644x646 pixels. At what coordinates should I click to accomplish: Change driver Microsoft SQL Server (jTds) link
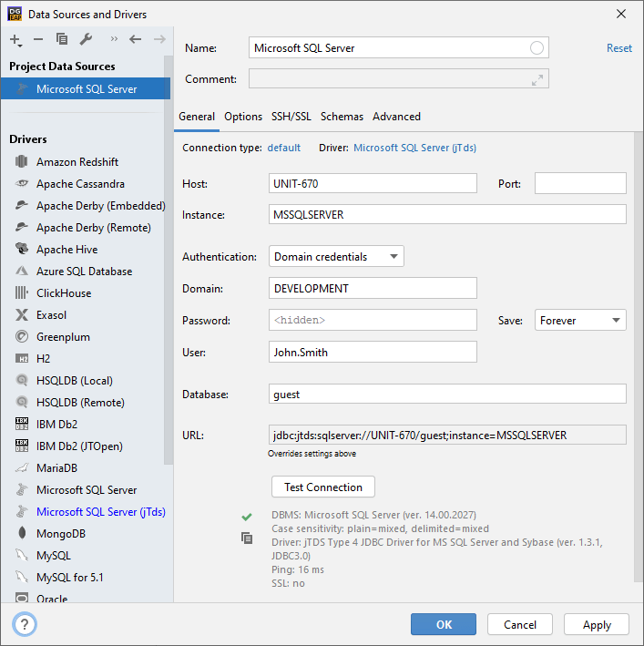click(414, 148)
